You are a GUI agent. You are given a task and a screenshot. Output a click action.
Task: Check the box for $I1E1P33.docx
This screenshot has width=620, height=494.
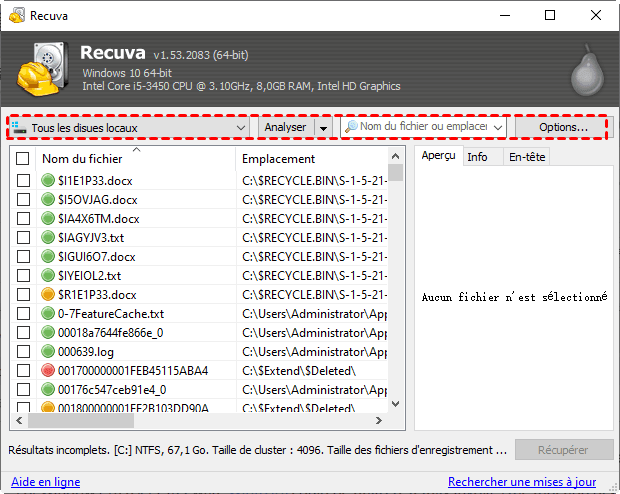[23, 180]
